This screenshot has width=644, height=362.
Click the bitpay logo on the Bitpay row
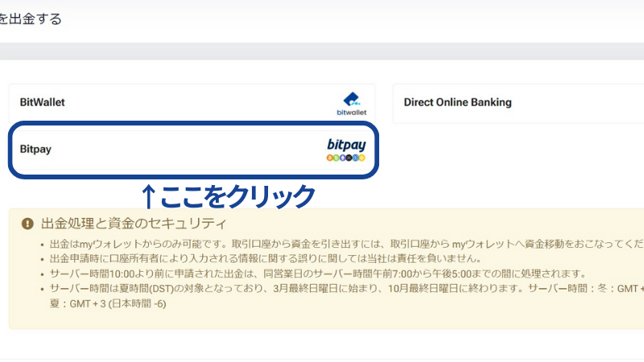(x=346, y=145)
